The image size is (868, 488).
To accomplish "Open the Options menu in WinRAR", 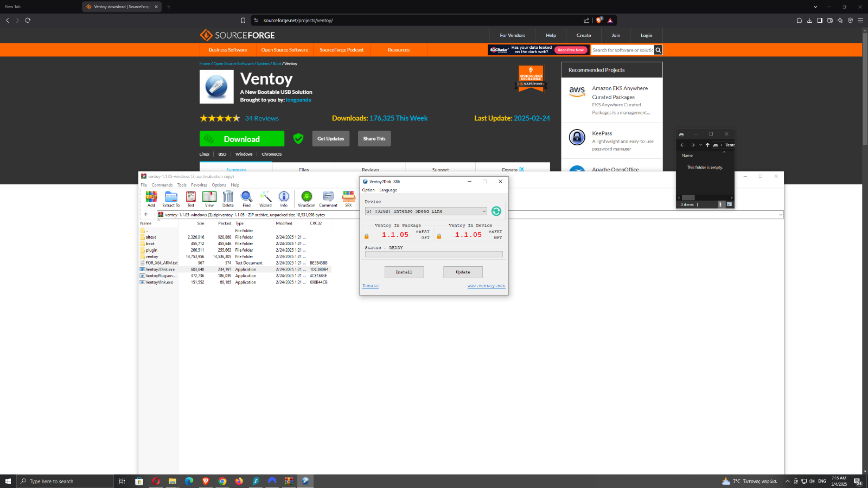I will [219, 185].
